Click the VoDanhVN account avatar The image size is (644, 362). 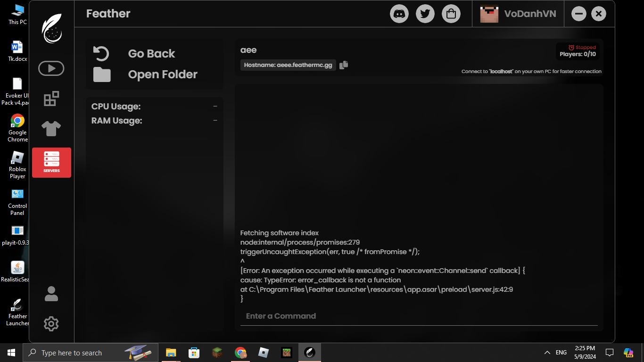click(489, 14)
